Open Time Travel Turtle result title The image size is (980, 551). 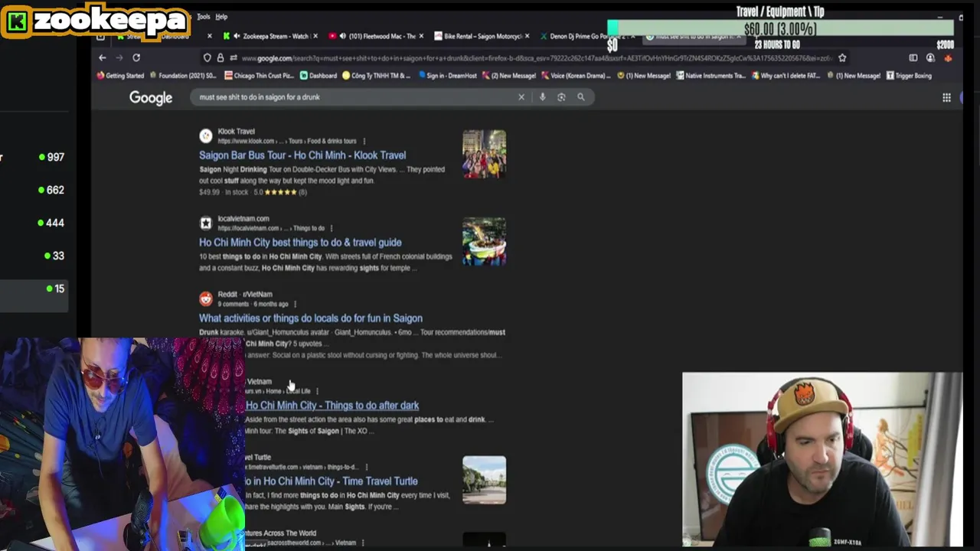point(331,481)
